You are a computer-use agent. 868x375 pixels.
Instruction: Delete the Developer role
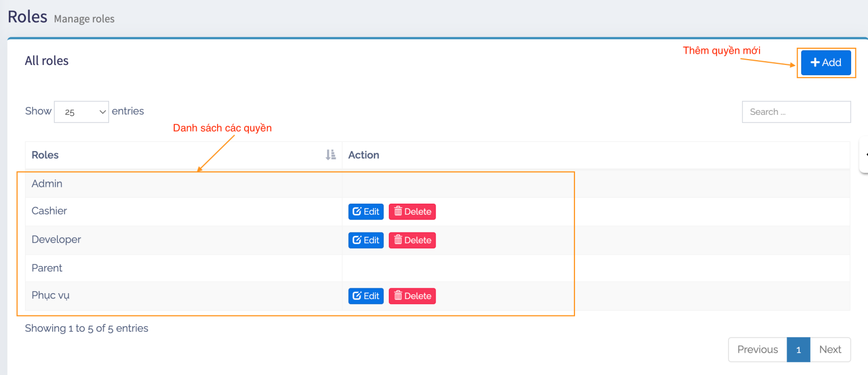click(412, 240)
